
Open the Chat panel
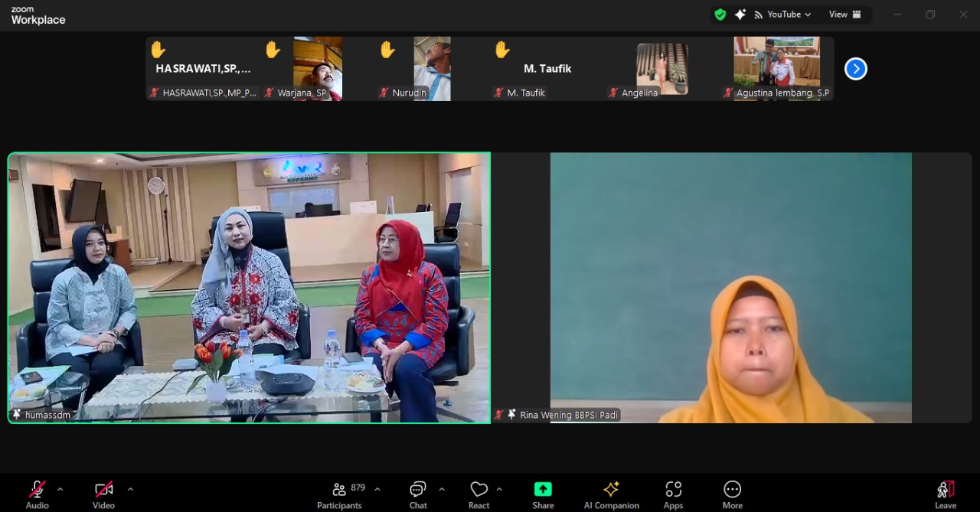(418, 494)
